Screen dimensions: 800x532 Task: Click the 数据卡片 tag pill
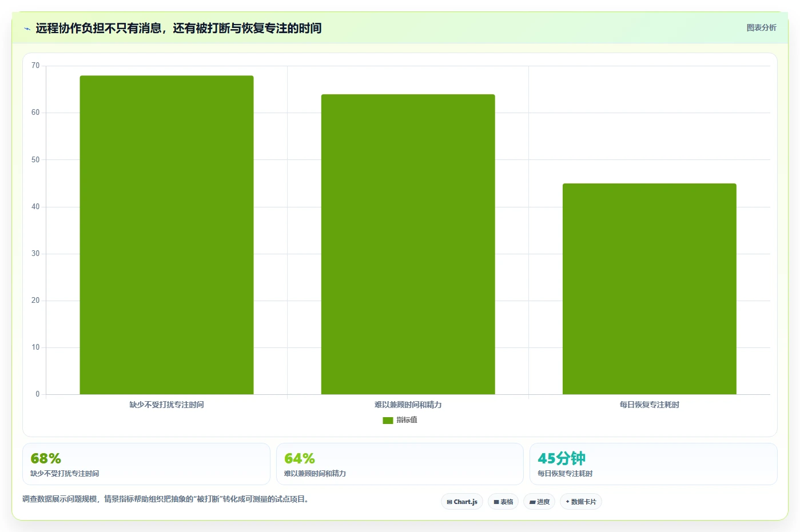point(581,502)
